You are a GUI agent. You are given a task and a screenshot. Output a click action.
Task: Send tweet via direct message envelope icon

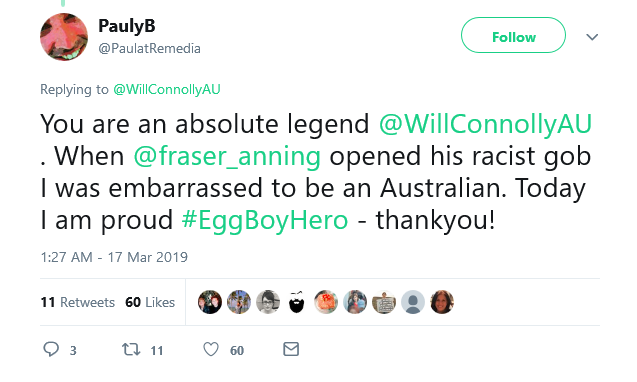tap(291, 349)
